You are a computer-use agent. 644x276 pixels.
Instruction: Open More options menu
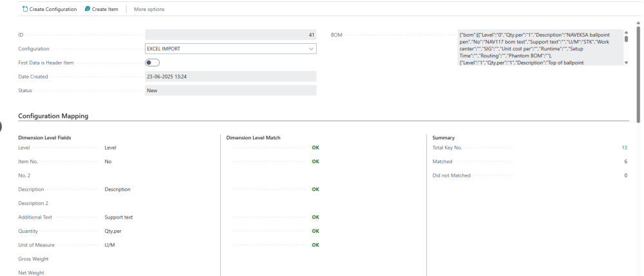(x=149, y=9)
